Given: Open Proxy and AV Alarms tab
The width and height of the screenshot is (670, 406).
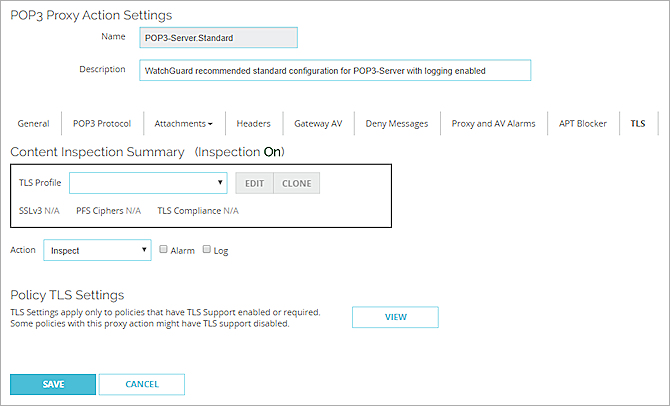Looking at the screenshot, I should coord(493,124).
